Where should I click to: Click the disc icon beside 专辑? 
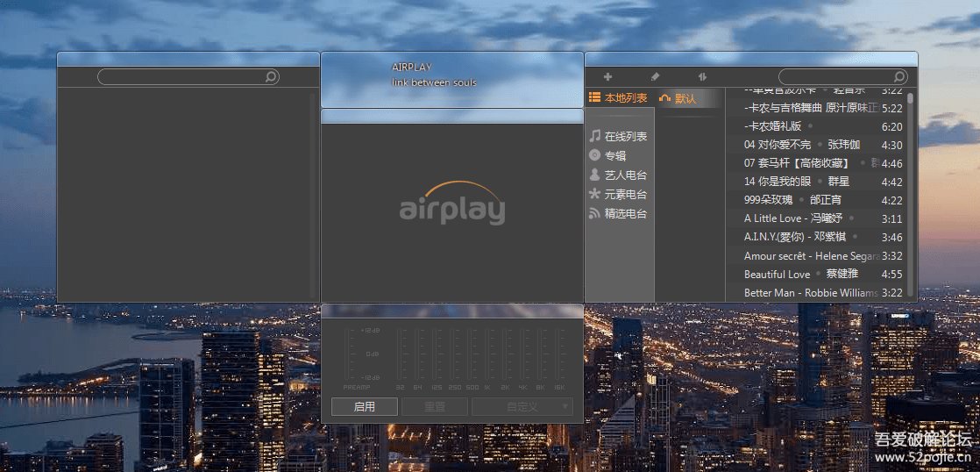(594, 155)
